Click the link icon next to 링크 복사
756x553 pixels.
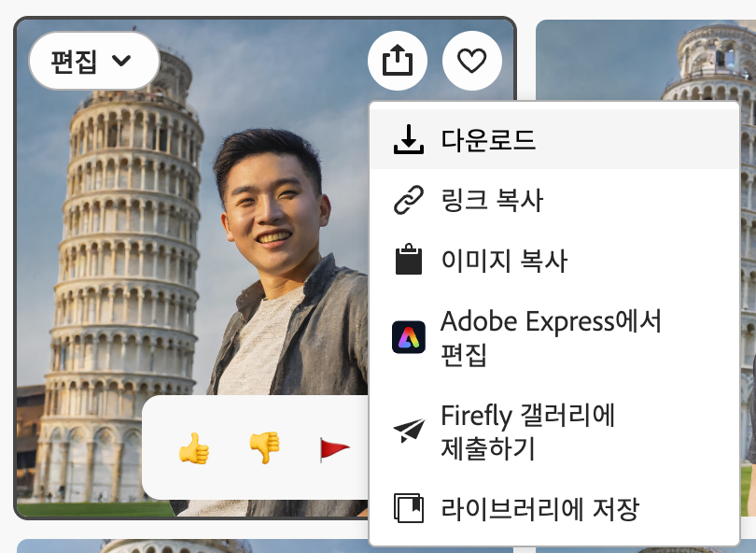coord(408,198)
